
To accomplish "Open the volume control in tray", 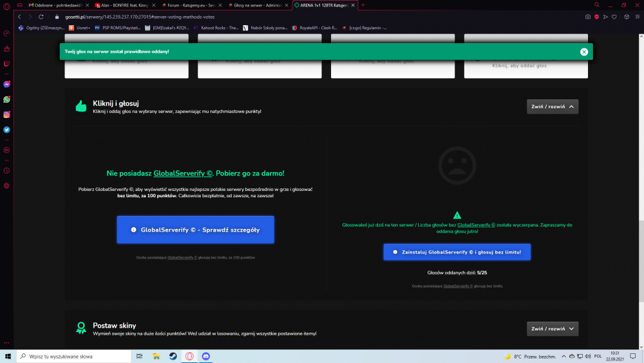I will point(588,357).
